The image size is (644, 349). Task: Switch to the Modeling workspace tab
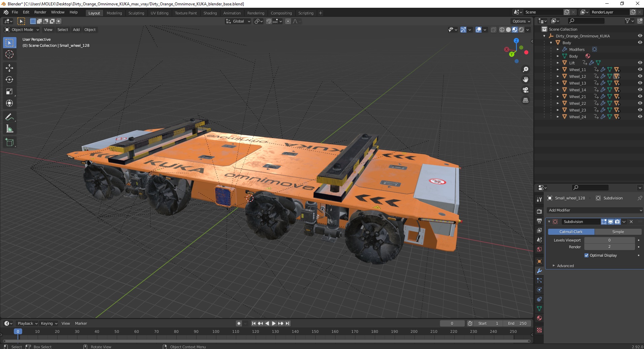pyautogui.click(x=114, y=13)
